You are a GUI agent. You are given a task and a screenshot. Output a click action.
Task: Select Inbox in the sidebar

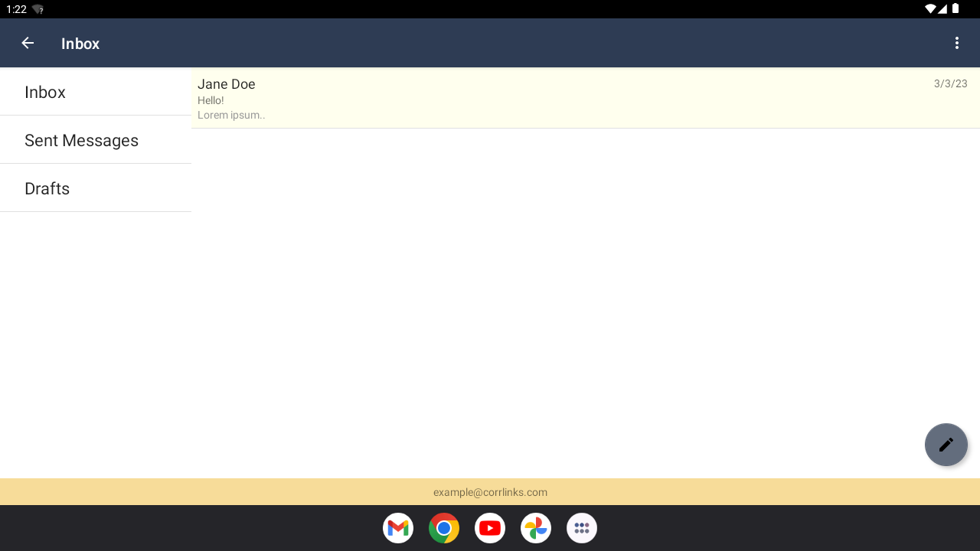tap(96, 92)
